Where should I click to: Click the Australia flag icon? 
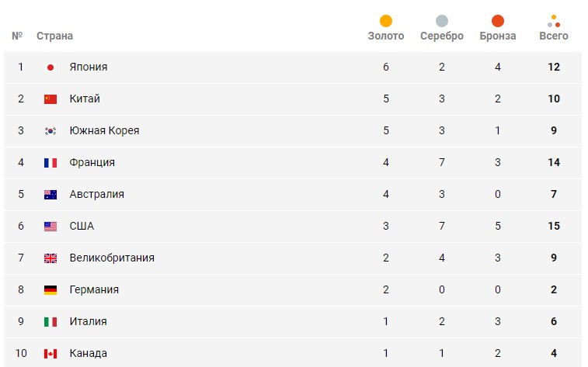50,195
